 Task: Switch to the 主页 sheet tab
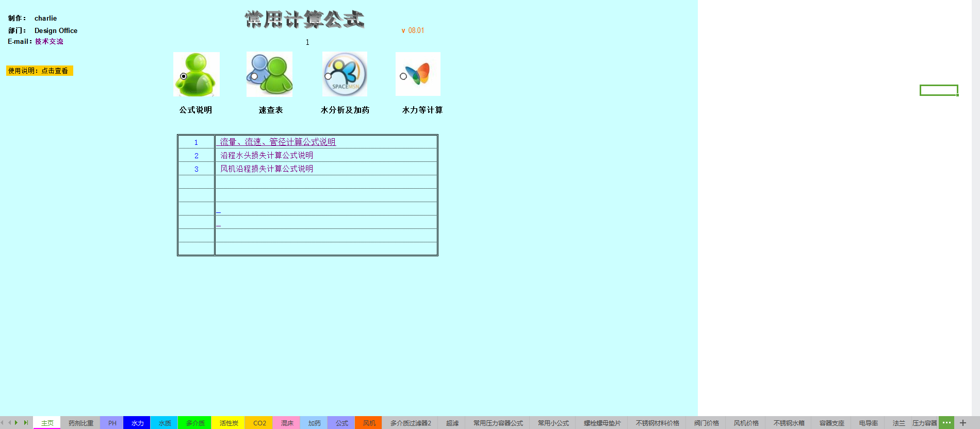coord(47,423)
